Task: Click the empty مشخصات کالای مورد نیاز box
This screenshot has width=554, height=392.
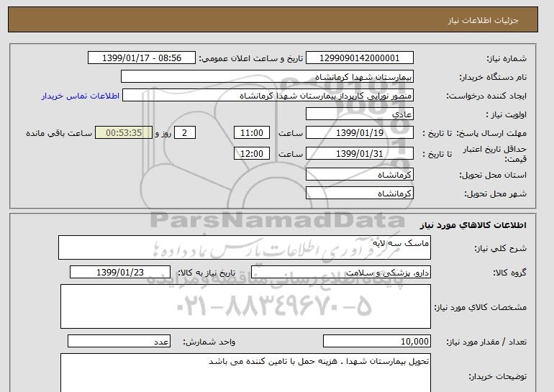Action: 245,306
